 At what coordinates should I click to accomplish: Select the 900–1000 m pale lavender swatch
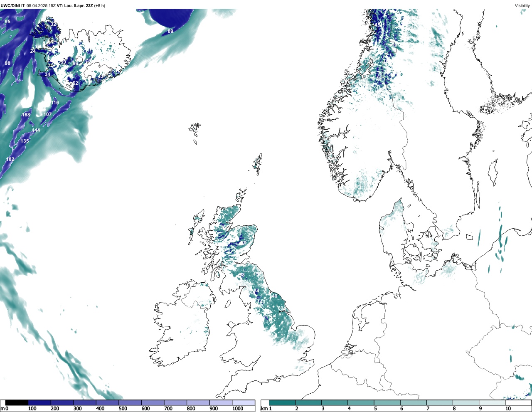point(221,402)
